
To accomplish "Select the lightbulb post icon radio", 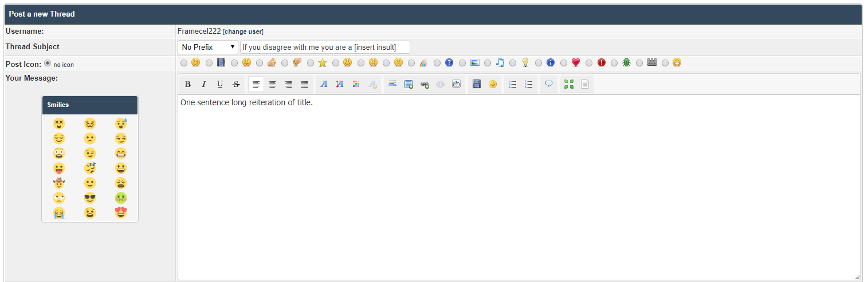I will 513,63.
